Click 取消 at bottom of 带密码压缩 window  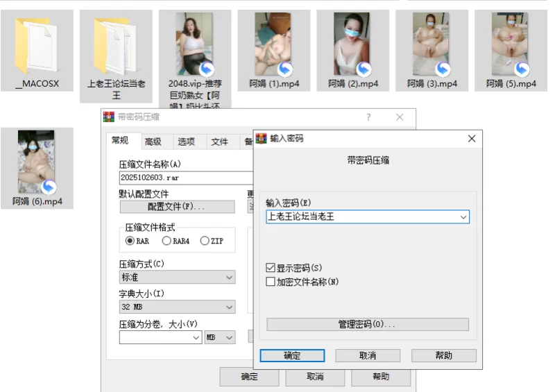[315, 377]
